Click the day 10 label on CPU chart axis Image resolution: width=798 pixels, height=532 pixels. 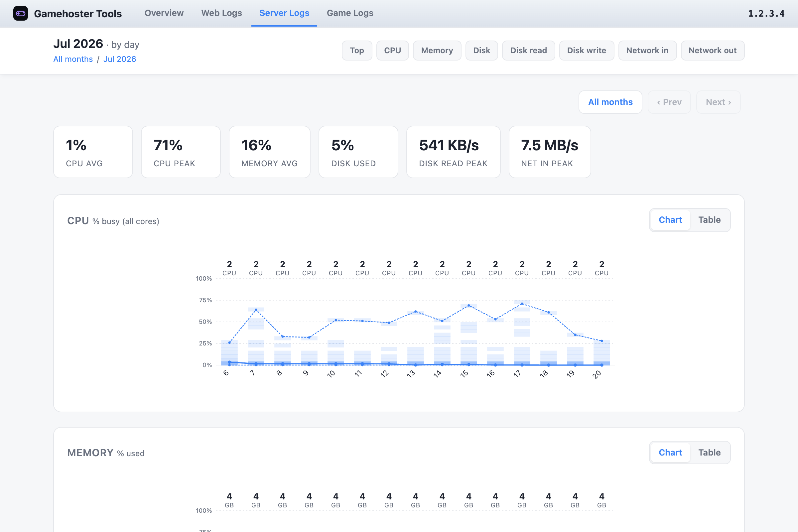pyautogui.click(x=331, y=374)
